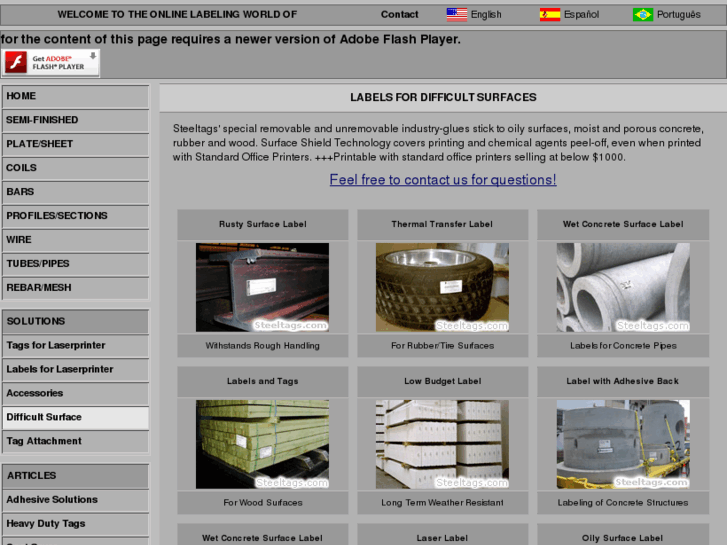The height and width of the screenshot is (545, 727).
Task: Click 'Withstands Rough Handling' caption
Action: [x=262, y=346]
